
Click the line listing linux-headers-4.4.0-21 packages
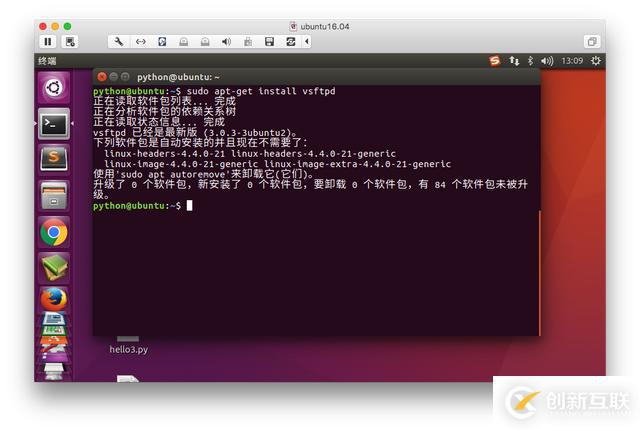click(250, 153)
